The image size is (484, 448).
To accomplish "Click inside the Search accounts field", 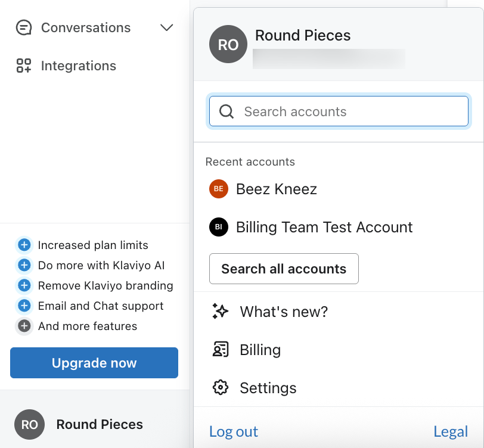I will [339, 111].
